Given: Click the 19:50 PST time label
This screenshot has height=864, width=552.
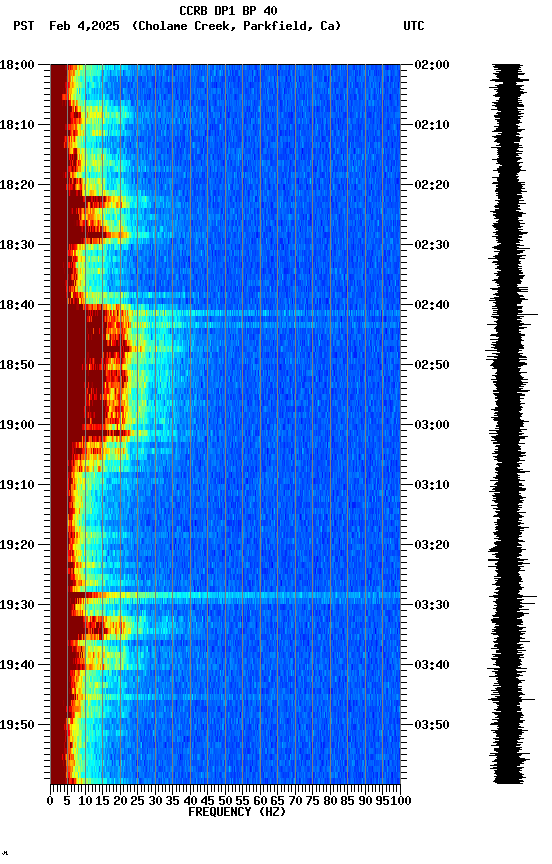Looking at the screenshot, I should click(17, 725).
